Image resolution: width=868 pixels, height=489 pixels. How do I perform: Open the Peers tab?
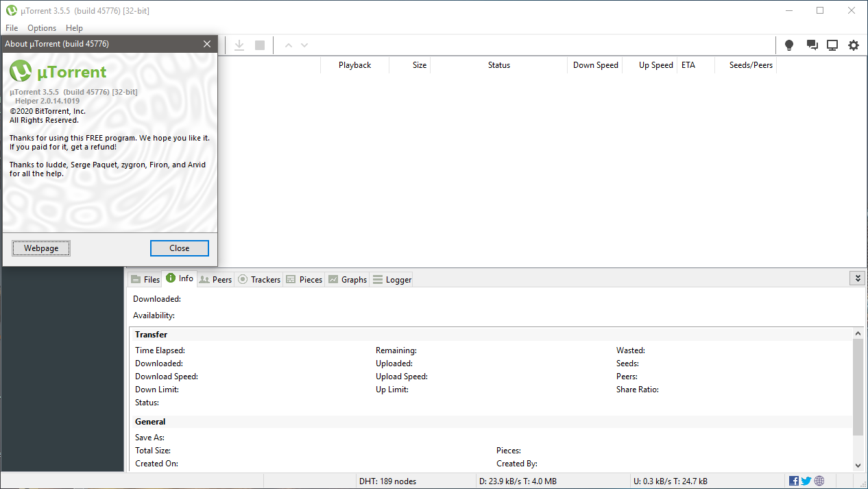(215, 279)
